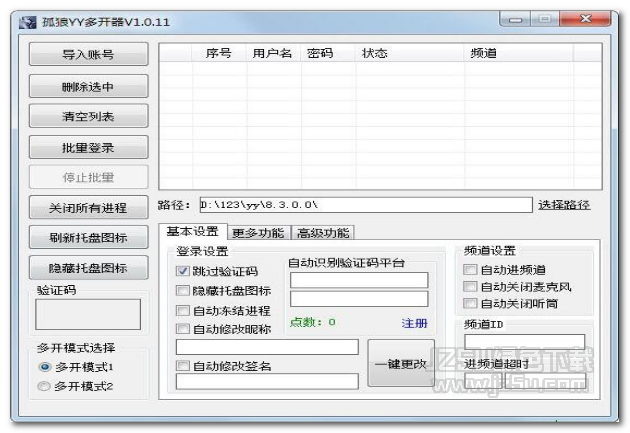Switch to 基本设置 tab
This screenshot has width=630, height=433.
point(193,232)
